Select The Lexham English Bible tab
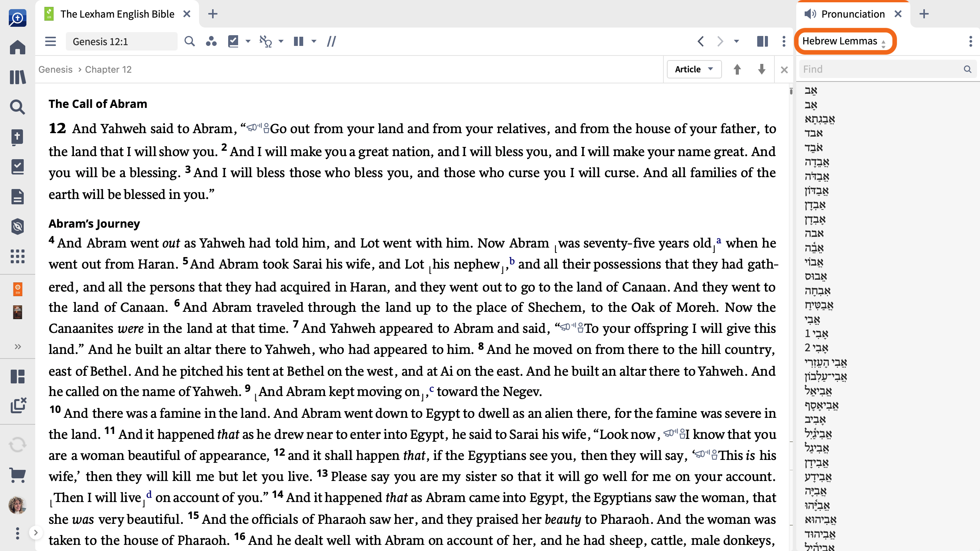Screen dimensions: 980x551 pyautogui.click(x=117, y=14)
